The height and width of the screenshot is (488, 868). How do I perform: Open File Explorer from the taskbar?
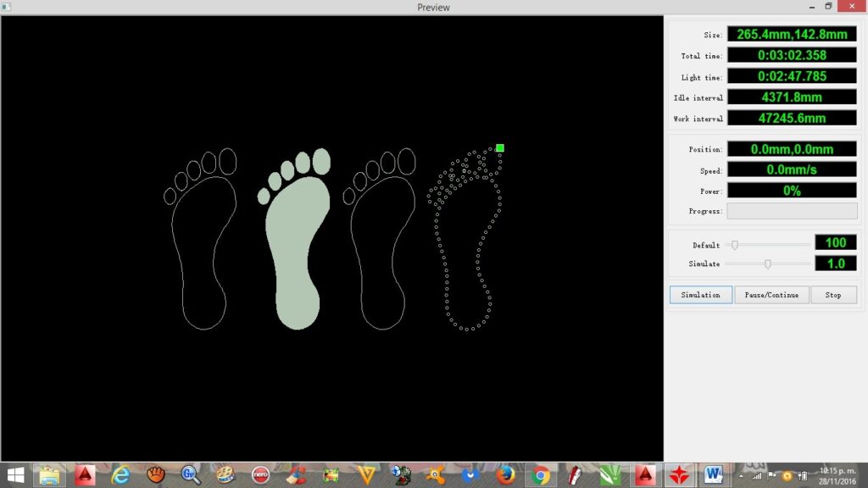(49, 475)
